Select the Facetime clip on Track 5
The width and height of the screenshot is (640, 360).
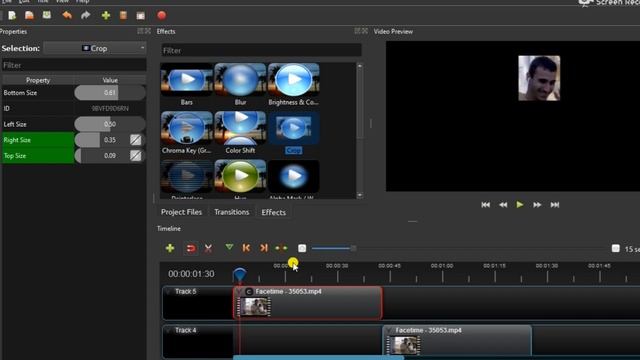coord(308,303)
